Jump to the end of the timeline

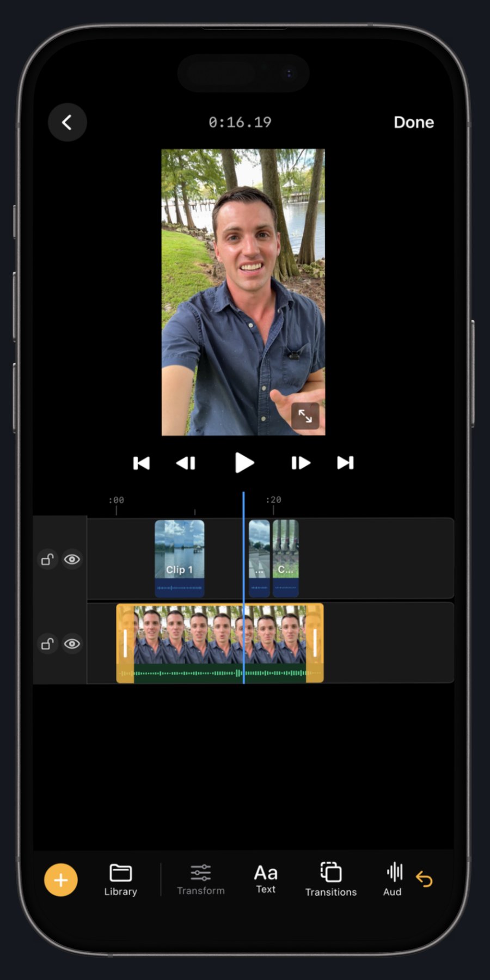345,463
